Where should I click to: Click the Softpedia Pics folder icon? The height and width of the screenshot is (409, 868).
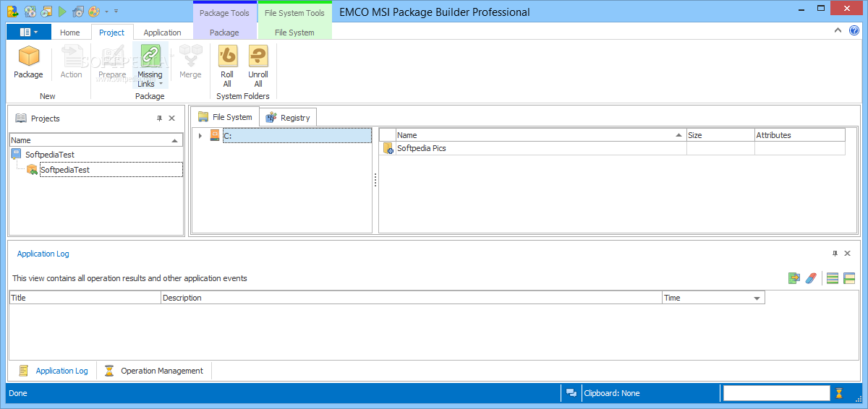coord(388,148)
